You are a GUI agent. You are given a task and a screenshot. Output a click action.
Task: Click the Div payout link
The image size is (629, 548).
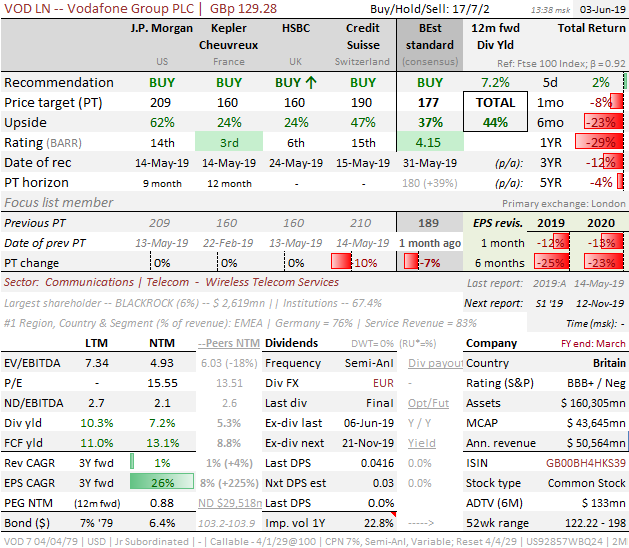[435, 363]
